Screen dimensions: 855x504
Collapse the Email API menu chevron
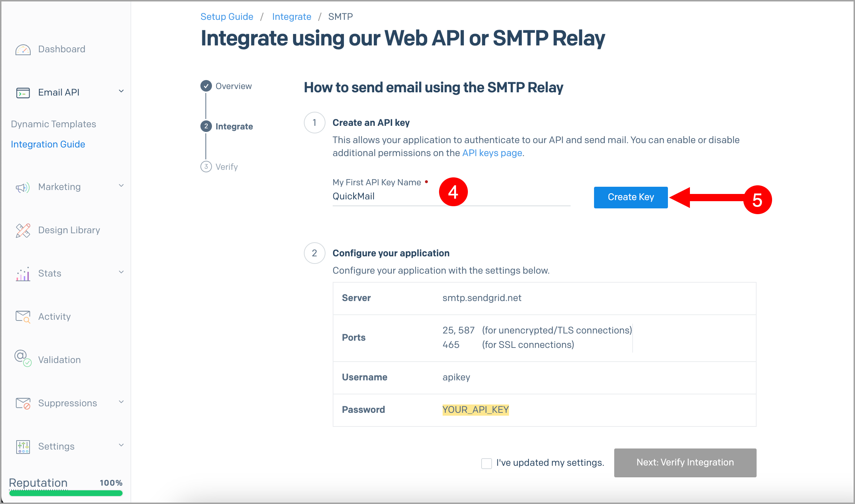click(x=121, y=91)
